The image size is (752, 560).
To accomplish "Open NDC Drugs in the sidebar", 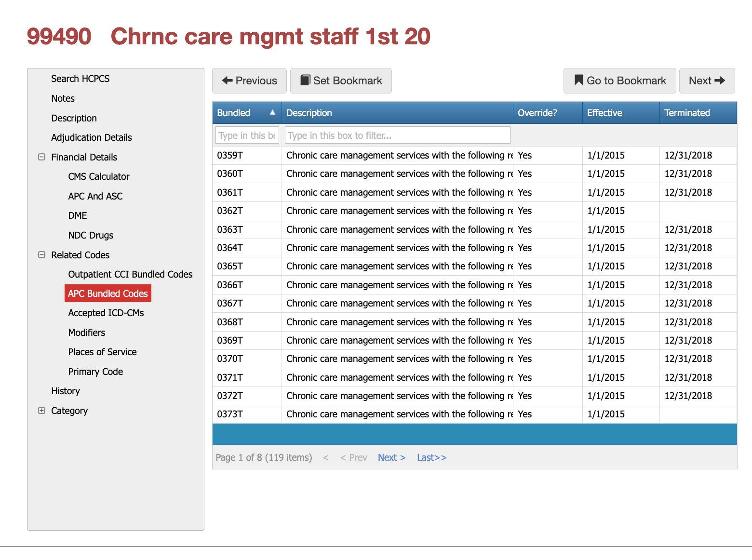I will click(91, 235).
